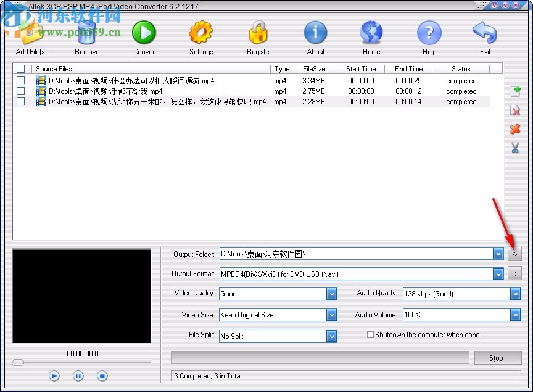View About information
Viewport: 533px width, 392px height.
pos(315,34)
